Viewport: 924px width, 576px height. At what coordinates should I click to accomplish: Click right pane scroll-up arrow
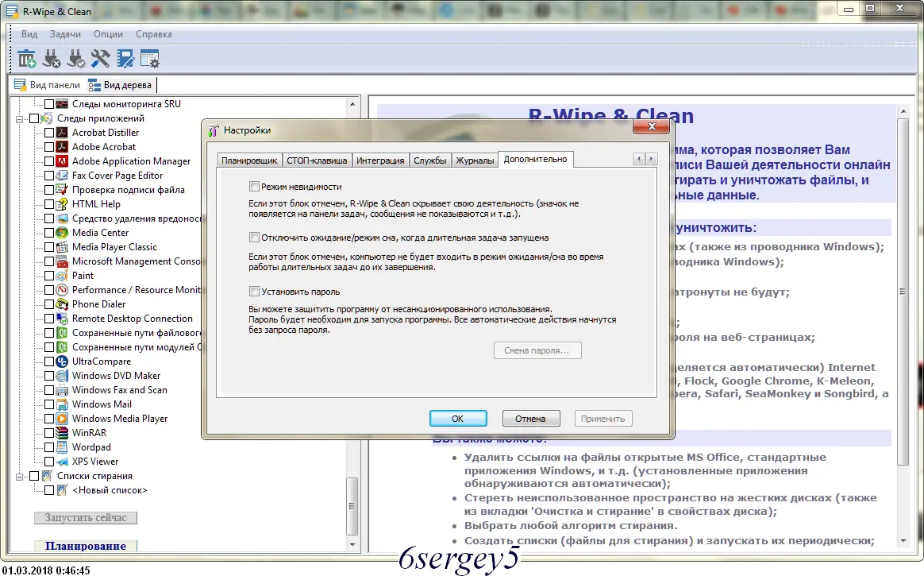[903, 111]
